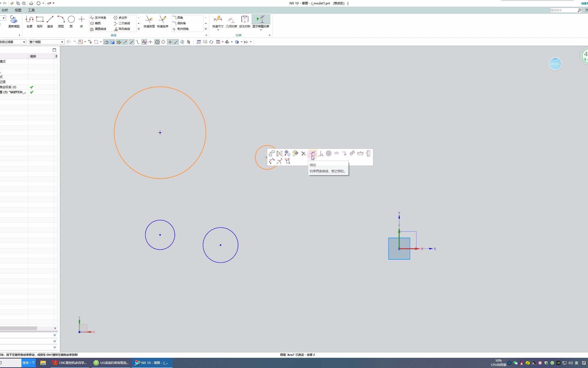The width and height of the screenshot is (588, 368).
Task: Choose the concentric constraint icon
Action: click(329, 153)
